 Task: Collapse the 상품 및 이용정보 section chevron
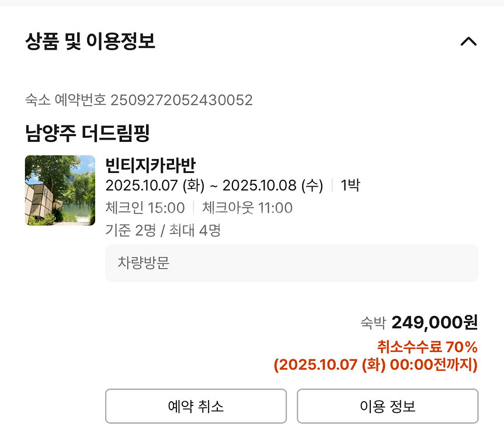pyautogui.click(x=469, y=41)
